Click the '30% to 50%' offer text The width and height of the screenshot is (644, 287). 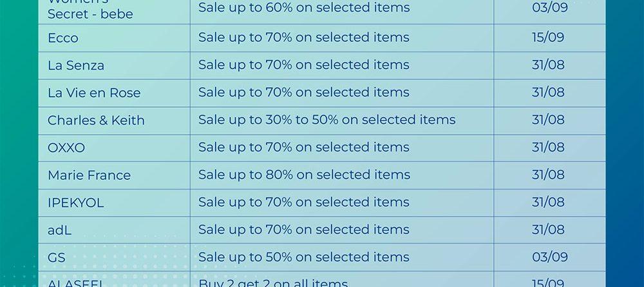point(327,120)
